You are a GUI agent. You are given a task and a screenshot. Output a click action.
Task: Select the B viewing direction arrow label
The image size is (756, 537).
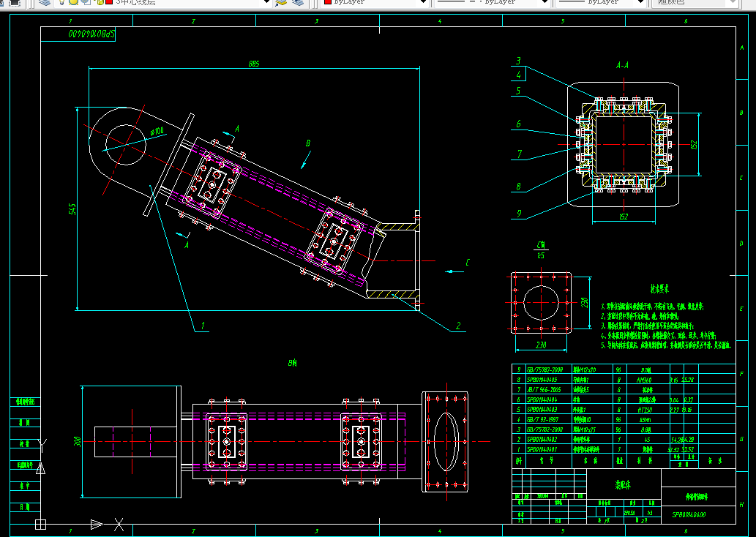coord(307,143)
